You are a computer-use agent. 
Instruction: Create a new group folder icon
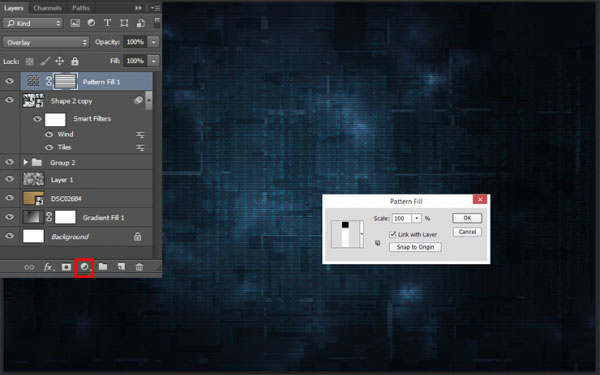click(x=103, y=267)
